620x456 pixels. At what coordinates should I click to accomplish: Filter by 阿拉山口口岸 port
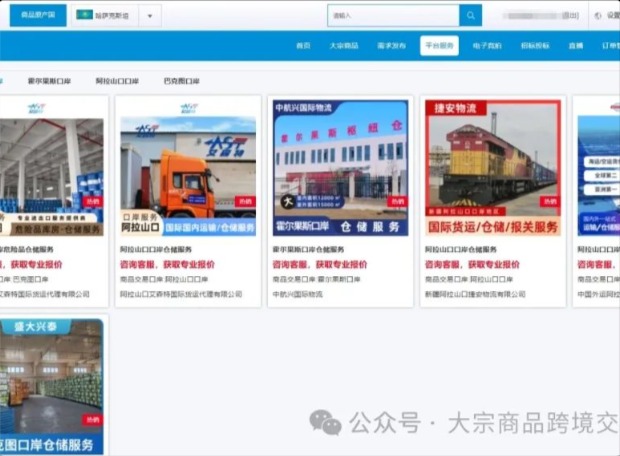117,81
